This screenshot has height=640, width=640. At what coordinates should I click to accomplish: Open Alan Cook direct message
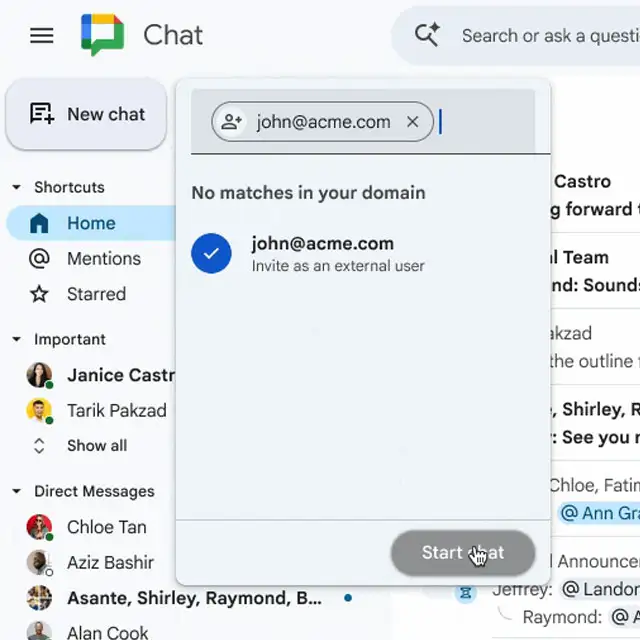coord(107,632)
